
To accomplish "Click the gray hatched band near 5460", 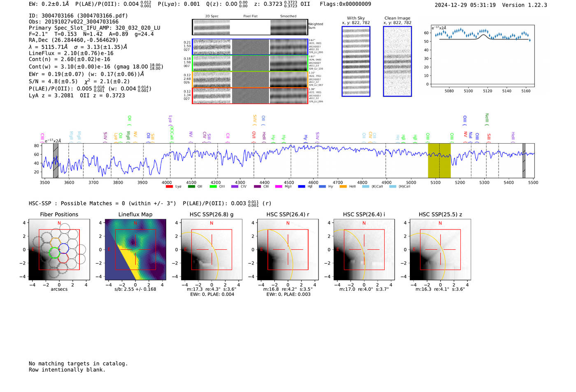I will point(524,160).
